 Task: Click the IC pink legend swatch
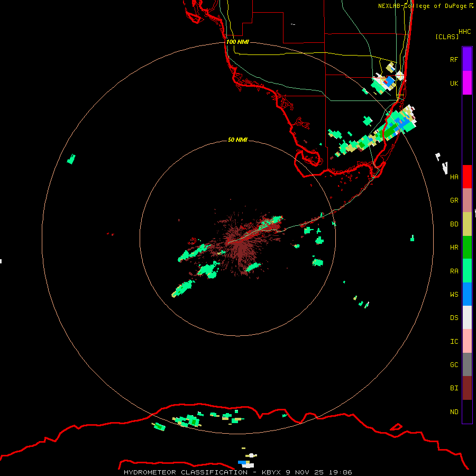(x=467, y=341)
